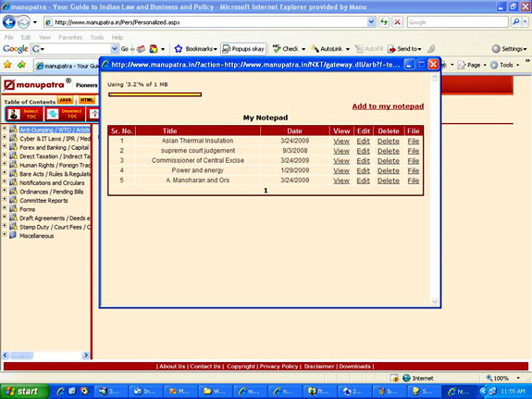The image size is (532, 399).
Task: Click the Add to my notepad link
Action: 388,106
